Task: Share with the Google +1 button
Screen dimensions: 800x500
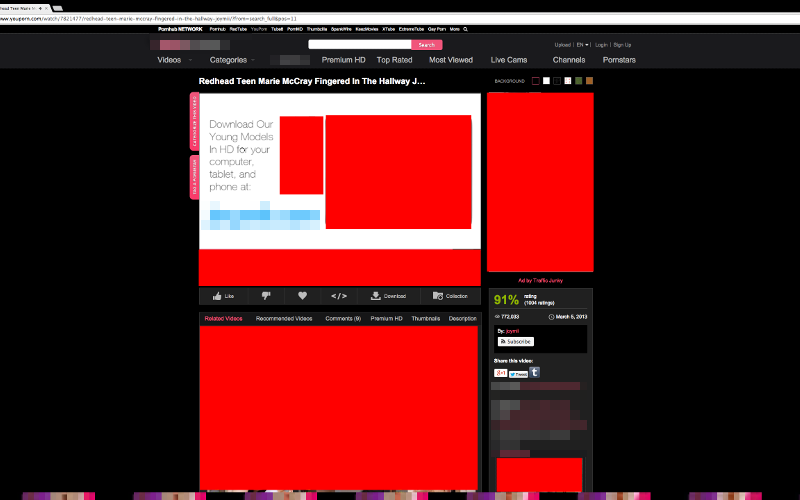Action: 501,373
